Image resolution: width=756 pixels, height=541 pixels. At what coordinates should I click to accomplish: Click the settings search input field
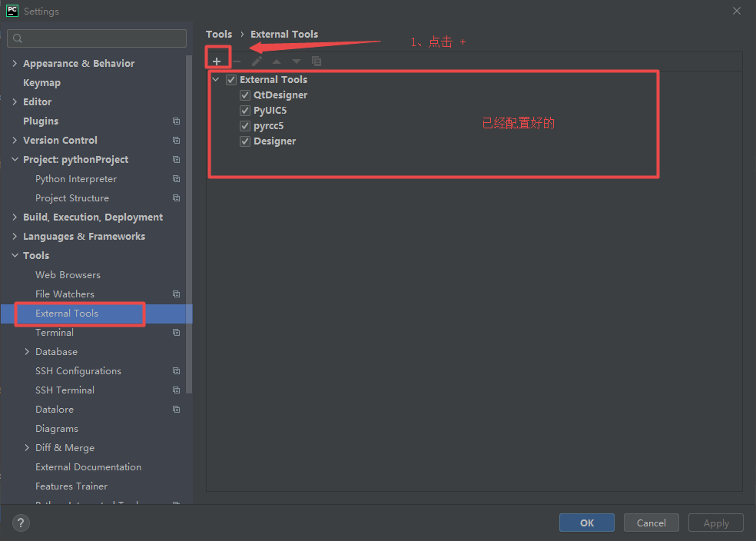click(96, 38)
